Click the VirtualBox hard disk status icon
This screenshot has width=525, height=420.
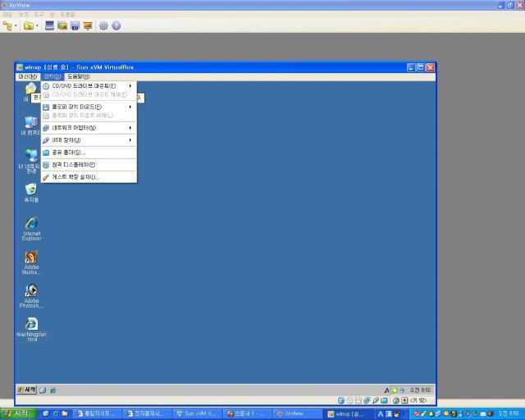point(341,400)
